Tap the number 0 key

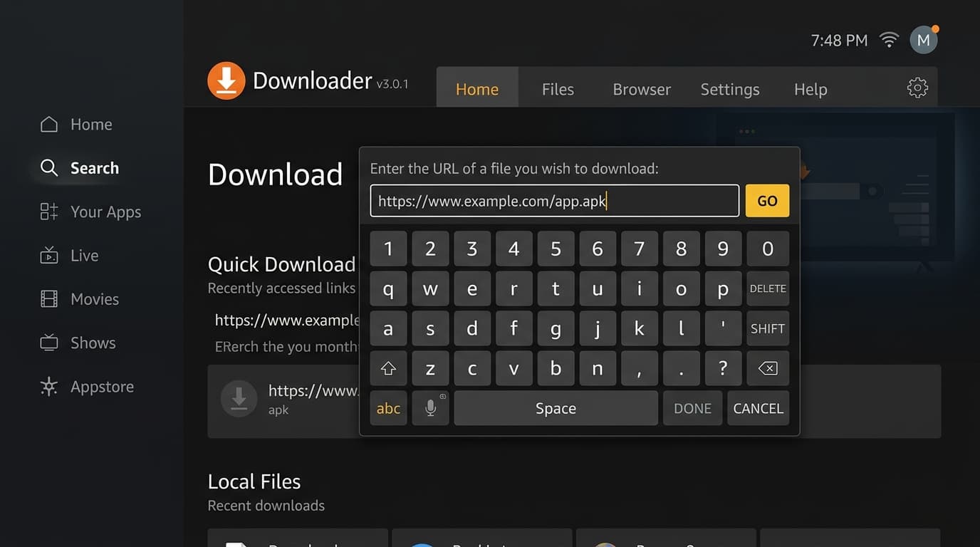768,249
